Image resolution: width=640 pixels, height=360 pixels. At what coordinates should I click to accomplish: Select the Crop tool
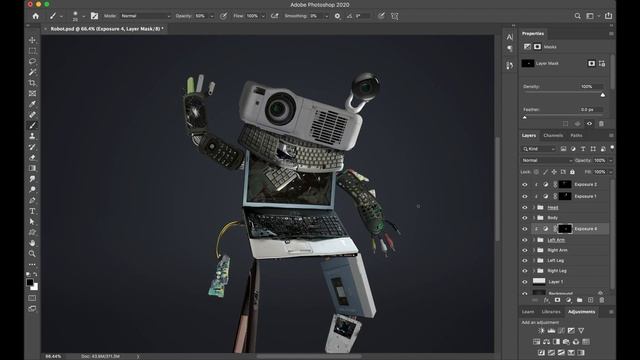pos(32,83)
